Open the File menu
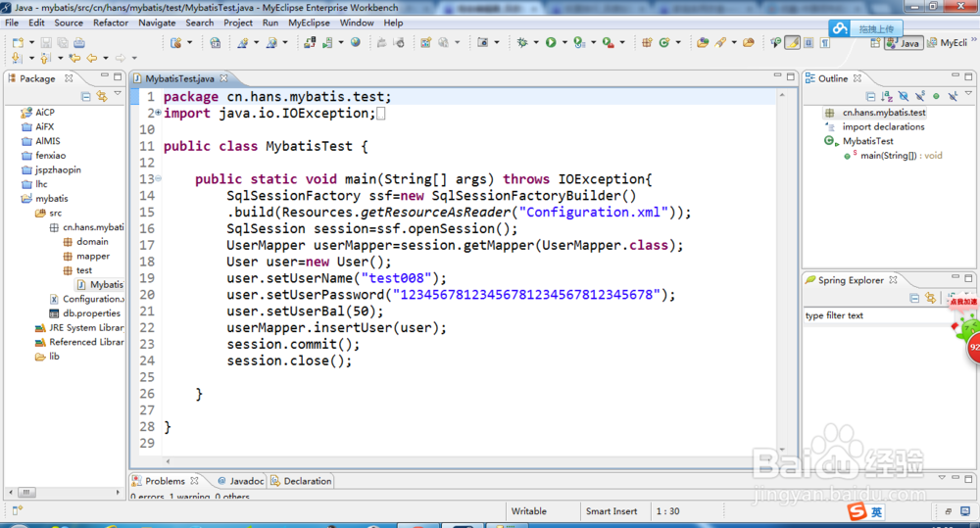This screenshot has width=980, height=528. pyautogui.click(x=12, y=23)
